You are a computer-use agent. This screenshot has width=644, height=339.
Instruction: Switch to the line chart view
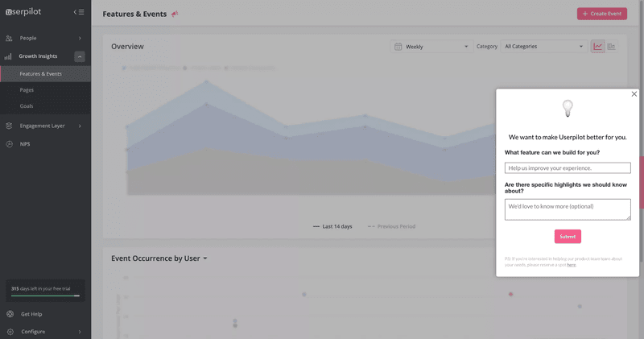tap(598, 47)
